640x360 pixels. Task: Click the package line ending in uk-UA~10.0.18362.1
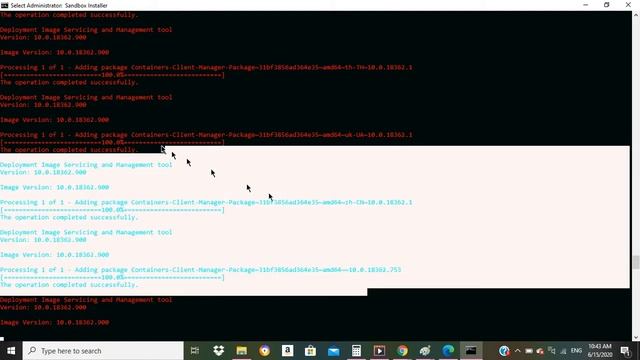coord(206,135)
